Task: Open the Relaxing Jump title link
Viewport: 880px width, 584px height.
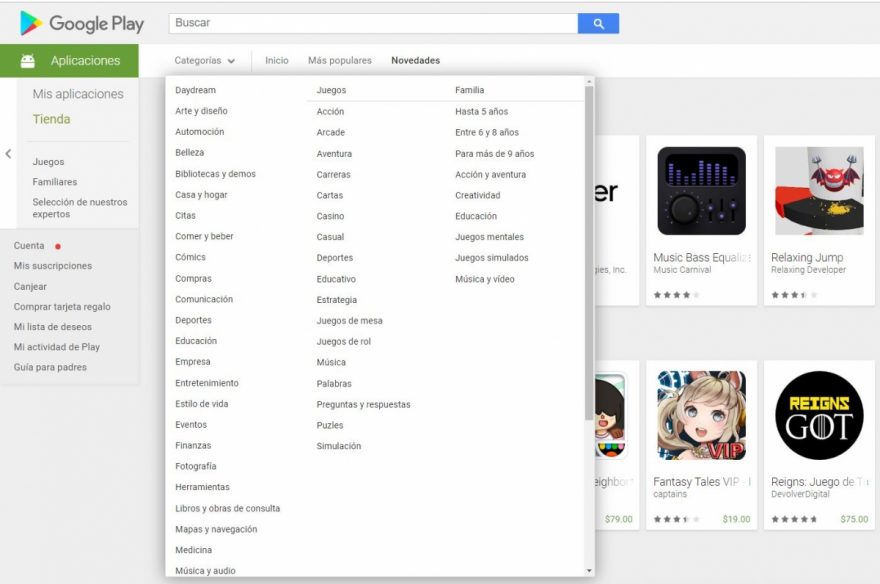Action: (x=807, y=257)
